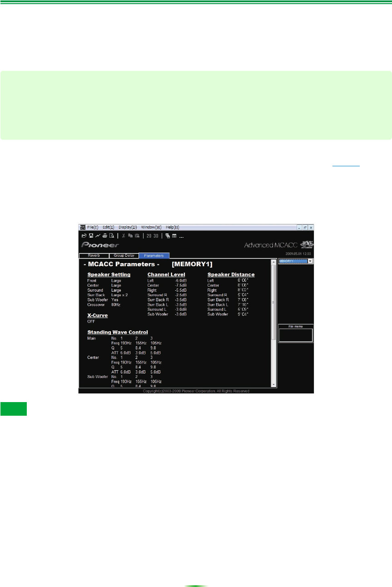Minimize the application window
Image resolution: width=392 pixels, height=587 pixels.
pos(299,227)
